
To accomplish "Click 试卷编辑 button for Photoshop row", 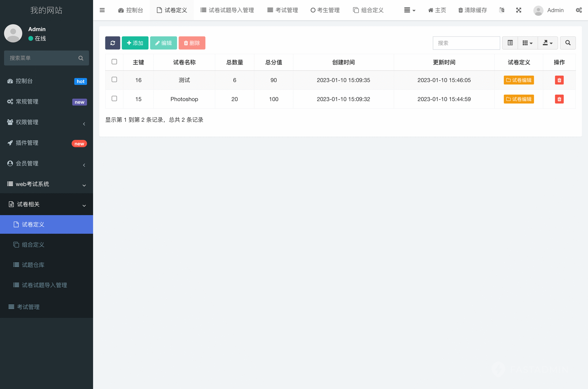I will (x=519, y=99).
